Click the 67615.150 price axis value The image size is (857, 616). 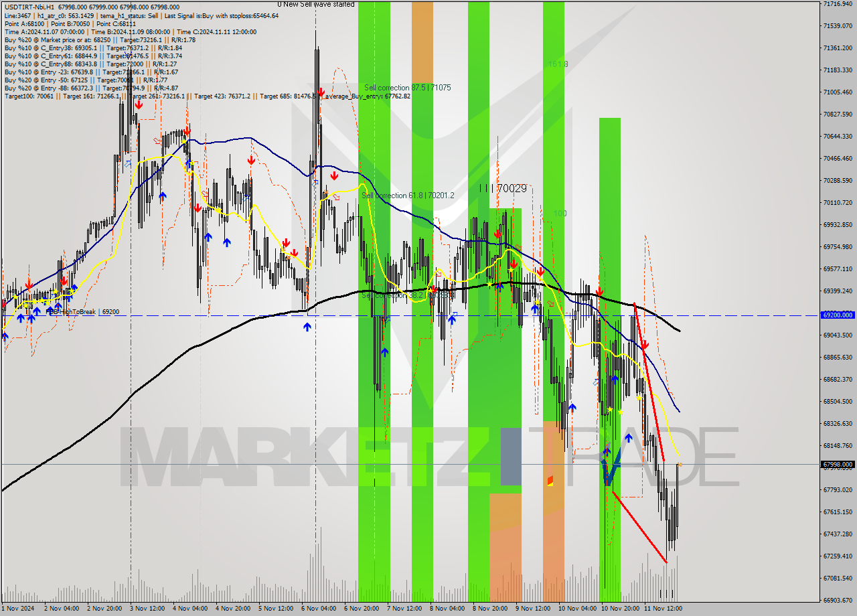838,512
